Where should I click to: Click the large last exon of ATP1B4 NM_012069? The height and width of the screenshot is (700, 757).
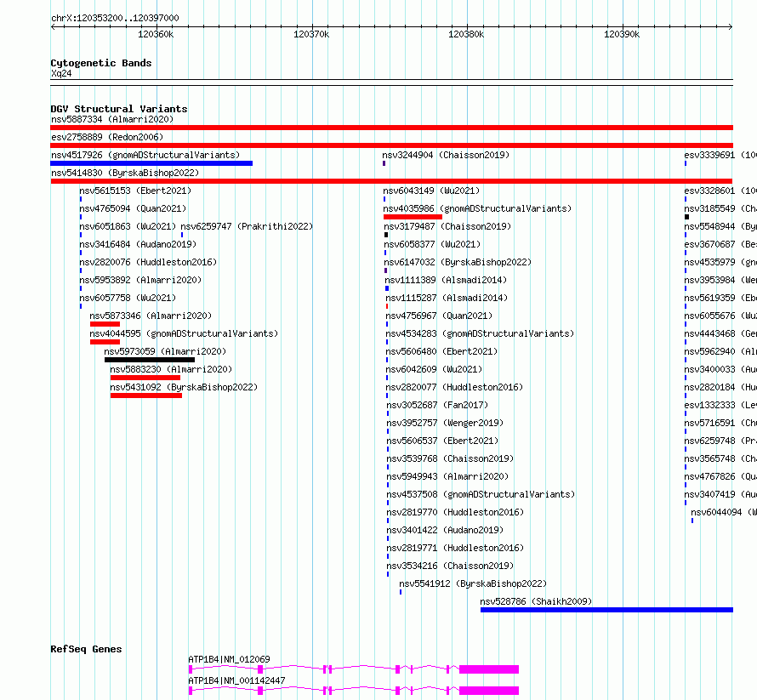click(x=489, y=669)
